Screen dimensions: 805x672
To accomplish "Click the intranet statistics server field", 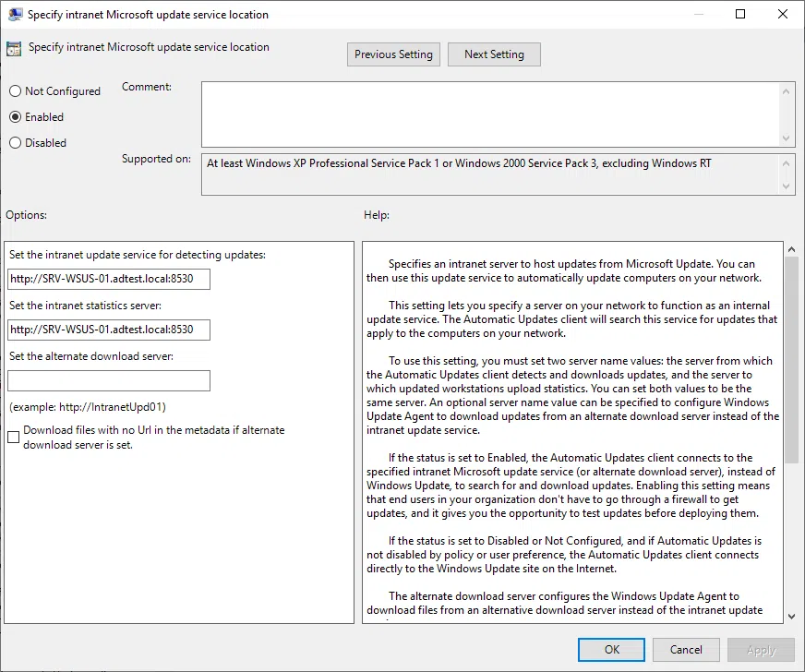I will coord(109,330).
